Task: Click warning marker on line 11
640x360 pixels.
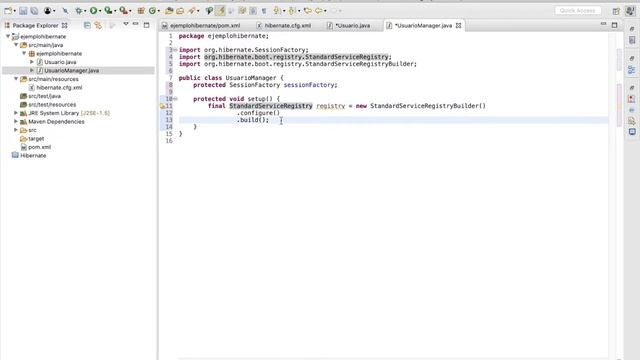Action: [x=162, y=106]
